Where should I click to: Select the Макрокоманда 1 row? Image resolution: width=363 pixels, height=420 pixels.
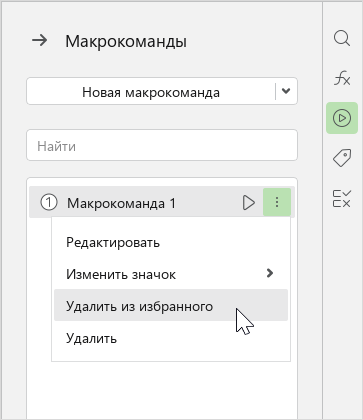[162, 202]
